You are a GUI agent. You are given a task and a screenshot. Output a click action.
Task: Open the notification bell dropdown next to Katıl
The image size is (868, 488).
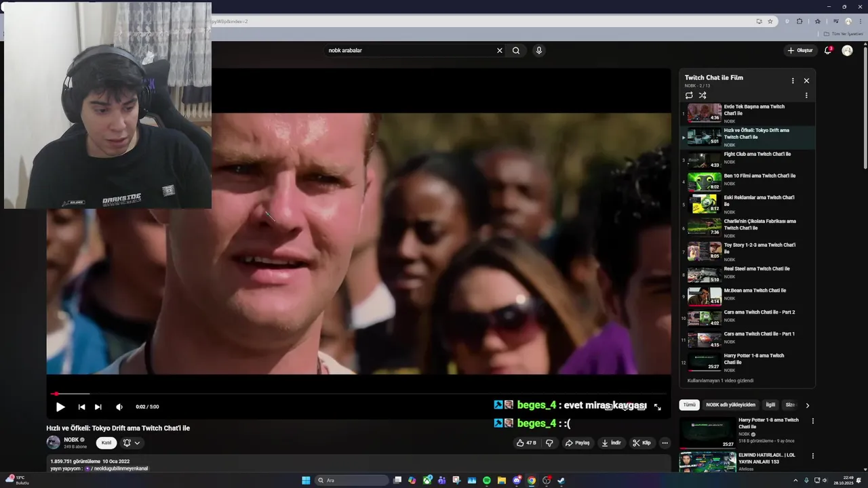coord(132,443)
